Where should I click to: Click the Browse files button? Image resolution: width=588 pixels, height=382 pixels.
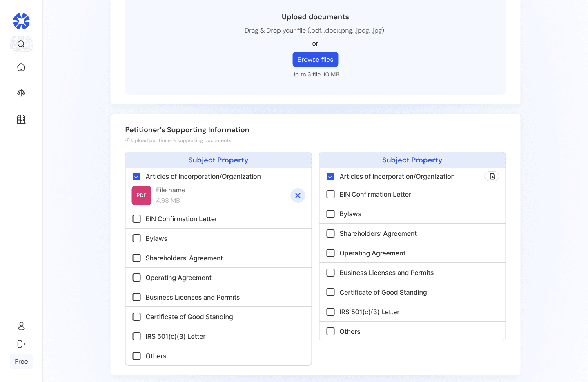pos(315,60)
